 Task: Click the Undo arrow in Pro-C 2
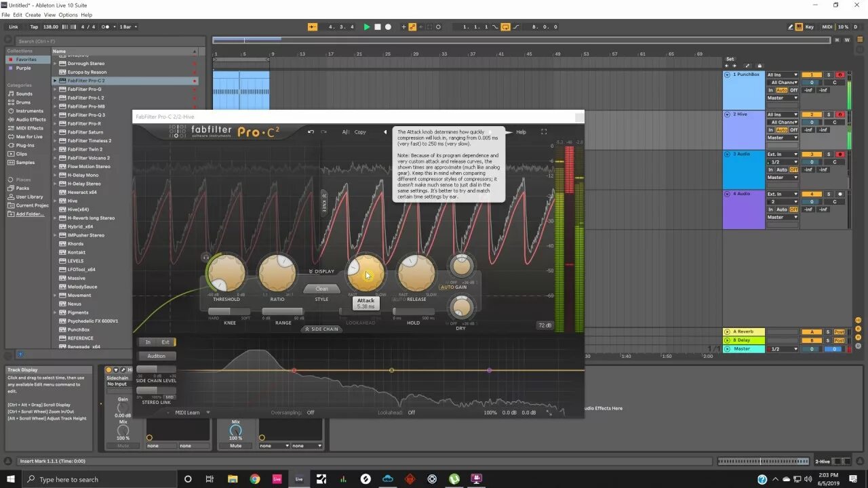pos(311,132)
